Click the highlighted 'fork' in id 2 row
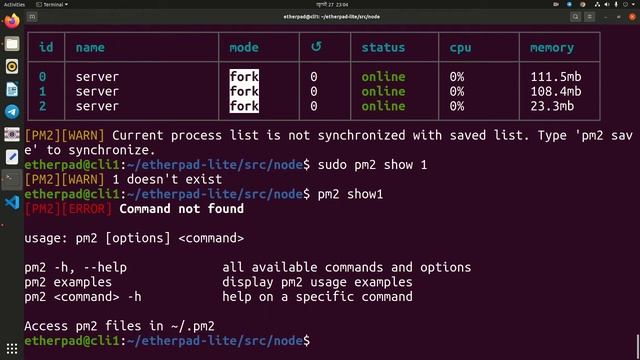640x360 pixels. click(244, 106)
